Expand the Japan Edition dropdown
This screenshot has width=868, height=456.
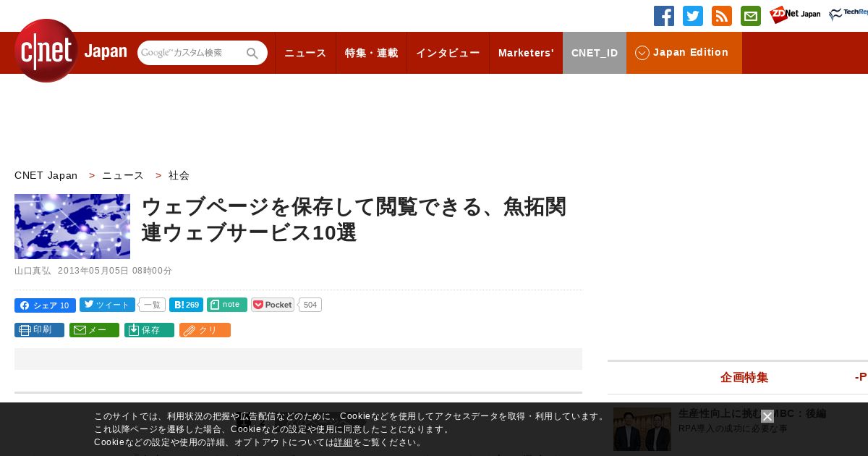point(684,53)
